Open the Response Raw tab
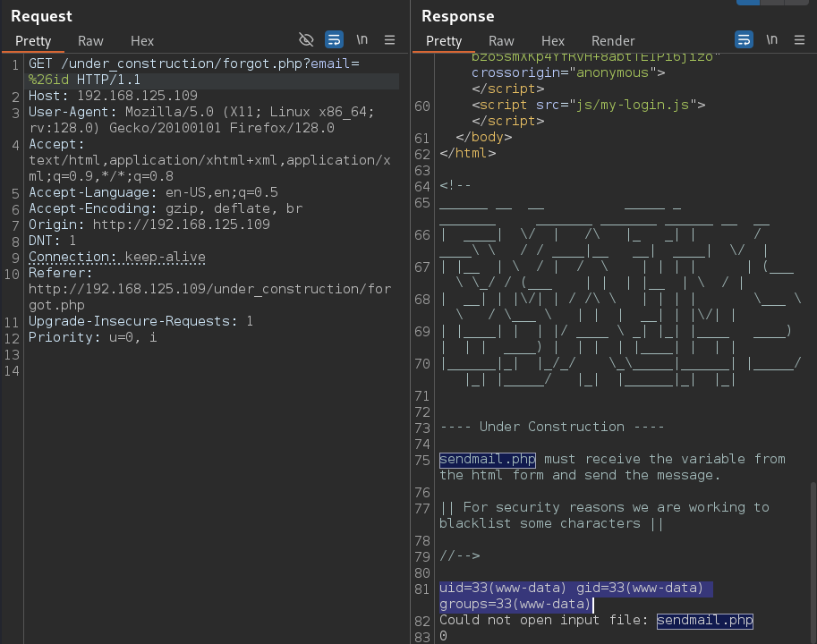The width and height of the screenshot is (817, 644). [501, 40]
